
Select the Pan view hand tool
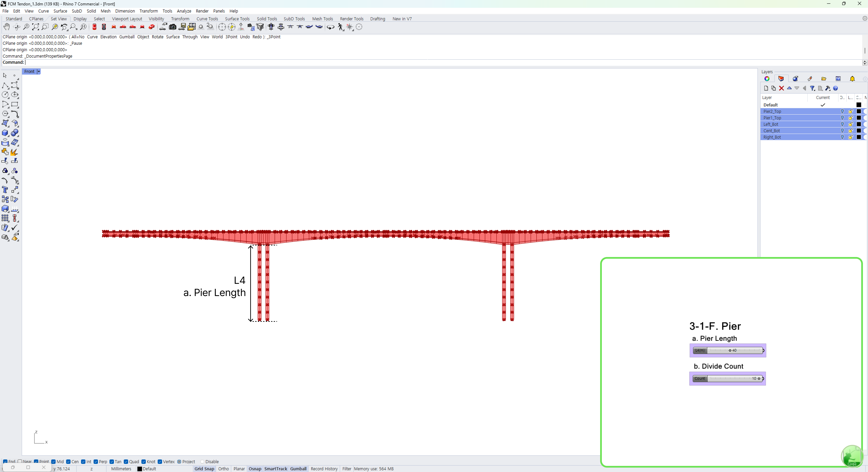pos(6,27)
